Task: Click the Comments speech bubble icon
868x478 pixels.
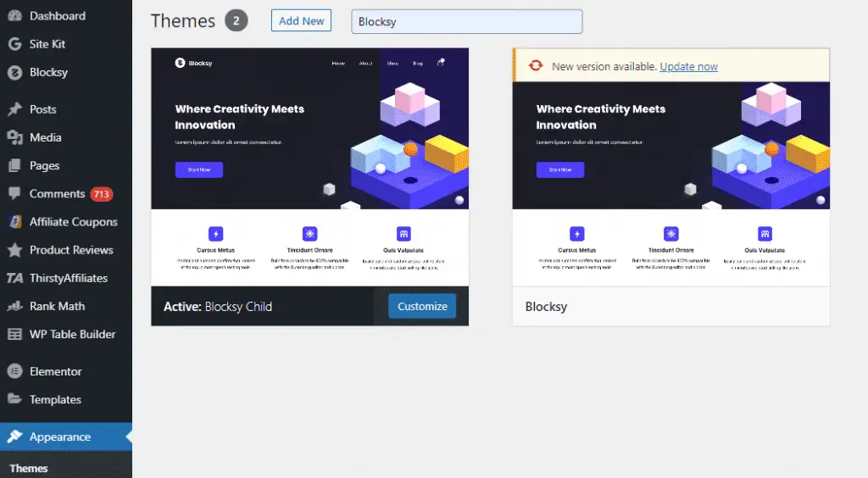Action: 15,193
